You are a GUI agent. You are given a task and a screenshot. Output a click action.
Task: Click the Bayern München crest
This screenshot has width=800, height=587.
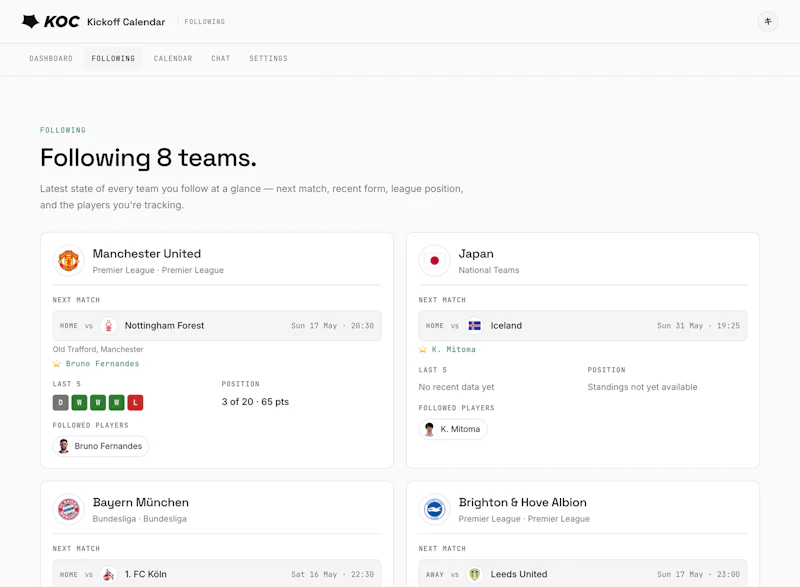[x=68, y=509]
